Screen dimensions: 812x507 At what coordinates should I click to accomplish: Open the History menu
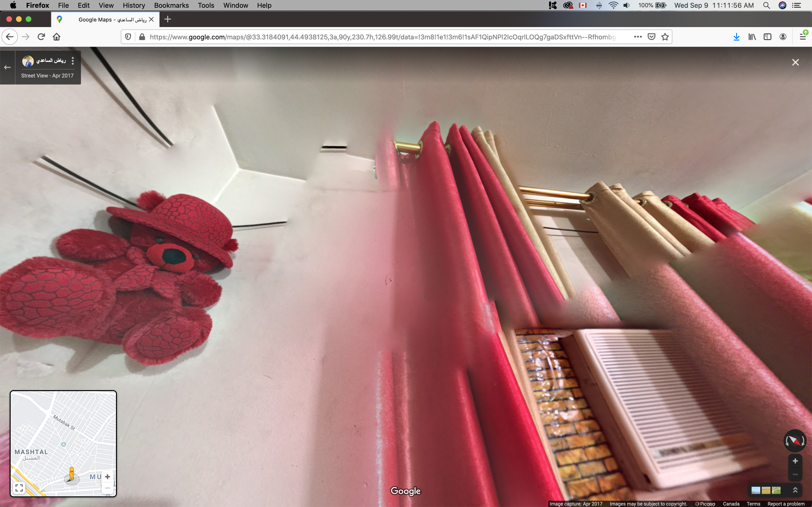[x=134, y=5]
